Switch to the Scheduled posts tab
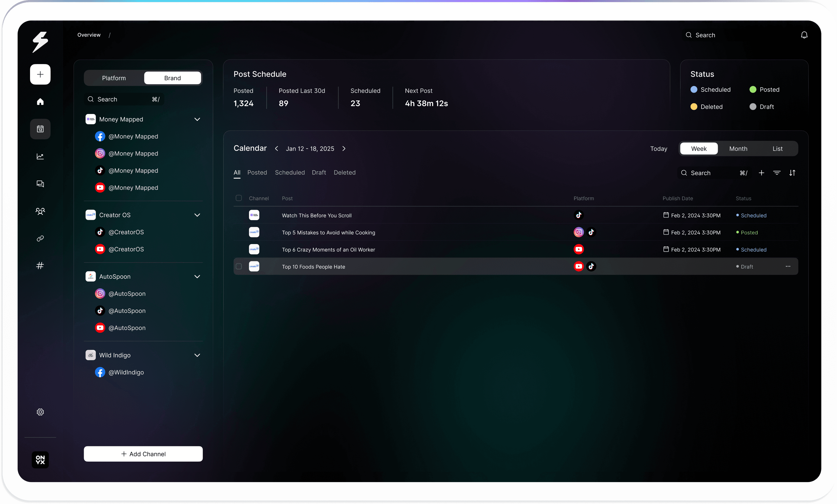Screen dimensions: 837x504 289,173
